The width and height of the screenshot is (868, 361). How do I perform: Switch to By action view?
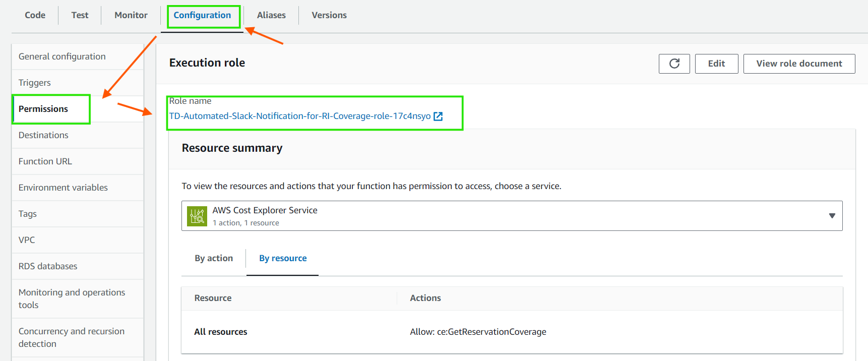[214, 258]
